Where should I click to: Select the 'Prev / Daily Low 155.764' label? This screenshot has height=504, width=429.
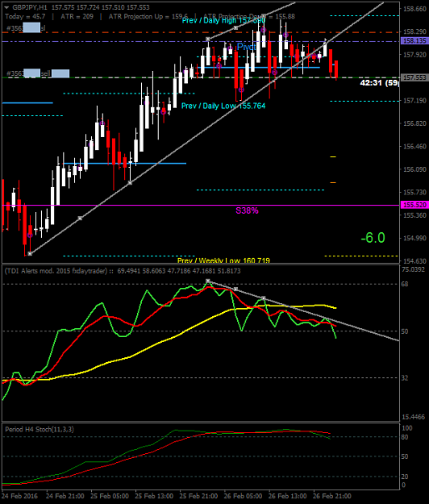223,106
